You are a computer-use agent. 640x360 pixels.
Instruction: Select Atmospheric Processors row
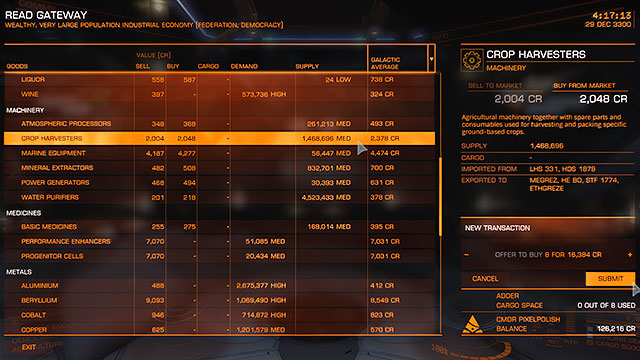pyautogui.click(x=220, y=124)
